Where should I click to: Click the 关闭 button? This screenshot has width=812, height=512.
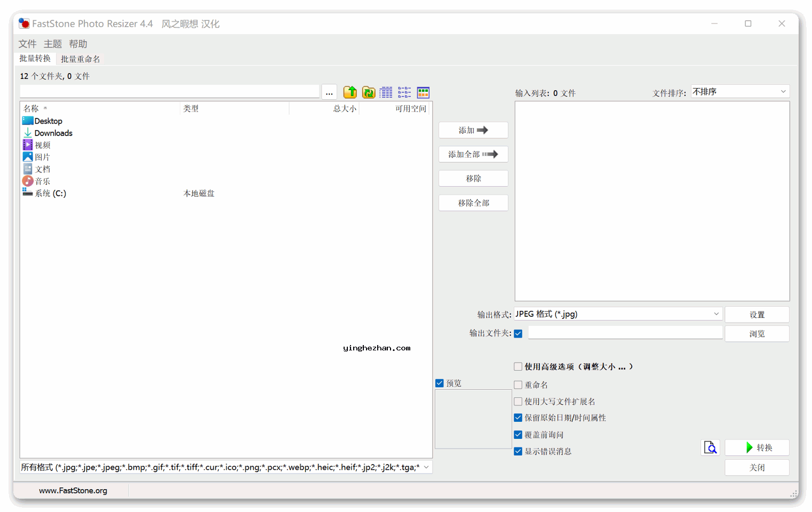point(757,467)
